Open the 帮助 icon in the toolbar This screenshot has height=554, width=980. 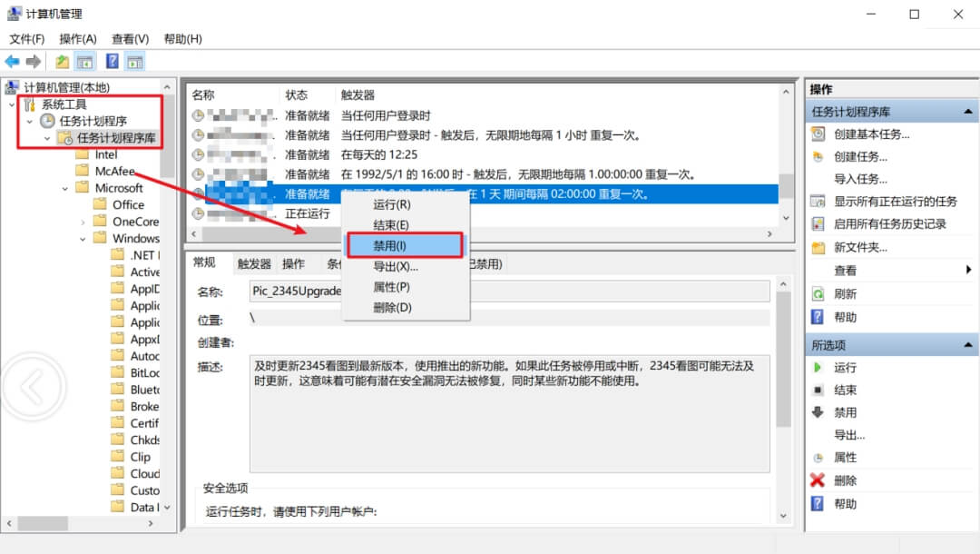[111, 61]
